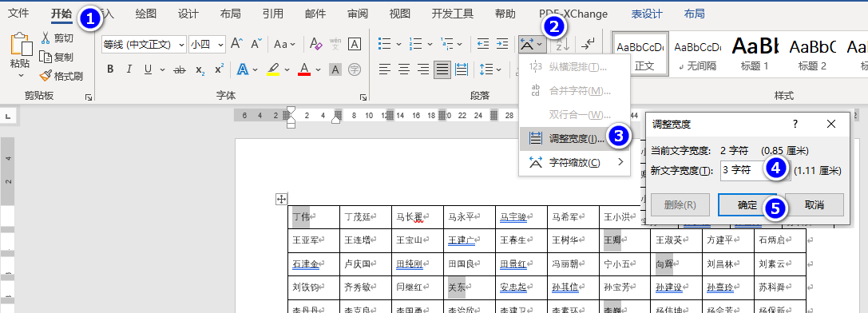Open the 文件 tab
The width and height of the screenshot is (868, 313).
click(x=19, y=14)
